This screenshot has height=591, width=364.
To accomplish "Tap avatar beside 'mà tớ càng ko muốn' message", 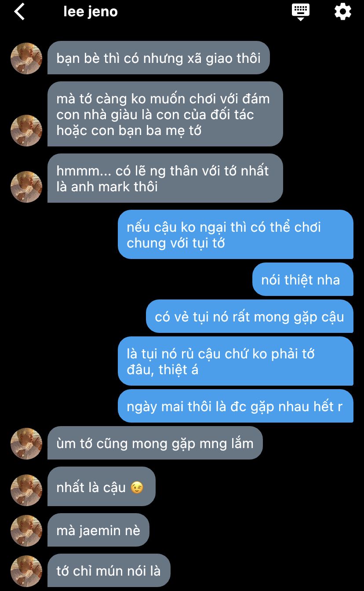I will click(26, 131).
